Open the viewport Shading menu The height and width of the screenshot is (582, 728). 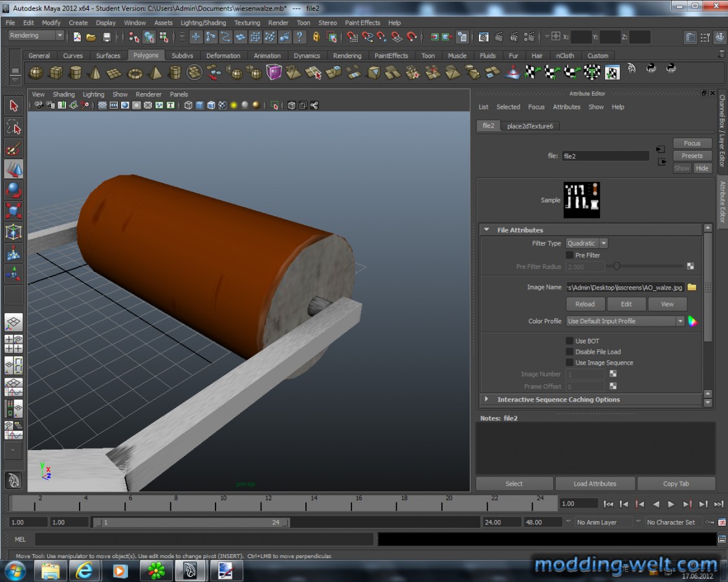pos(63,94)
